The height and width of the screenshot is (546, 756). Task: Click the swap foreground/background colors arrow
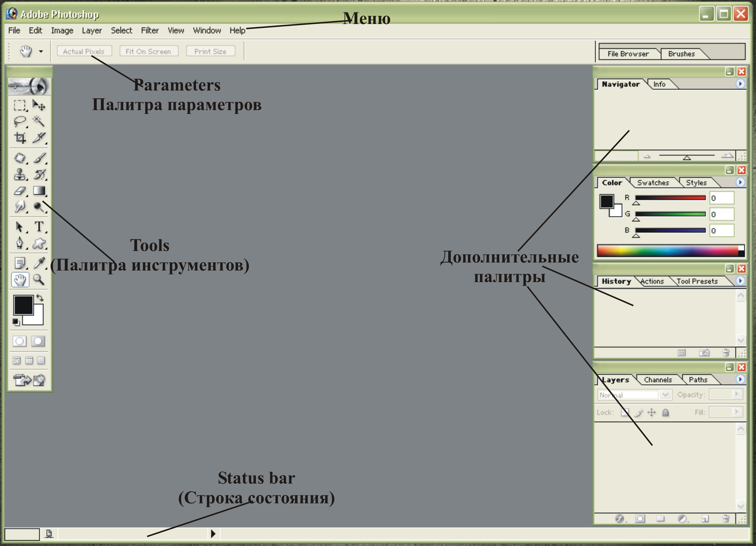tap(40, 298)
